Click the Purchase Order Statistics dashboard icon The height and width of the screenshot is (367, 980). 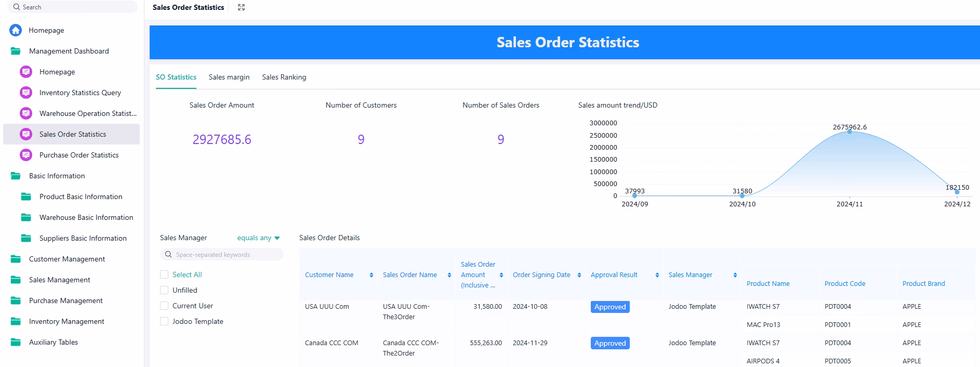tap(25, 155)
